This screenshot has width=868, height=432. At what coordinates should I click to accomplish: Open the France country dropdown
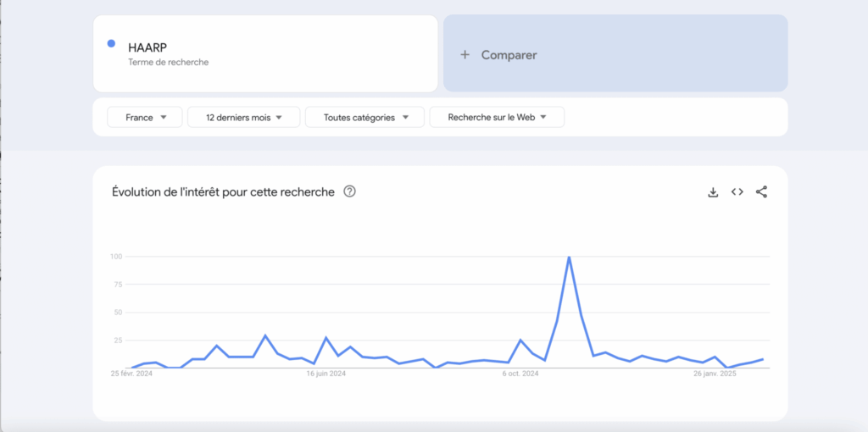click(x=145, y=118)
